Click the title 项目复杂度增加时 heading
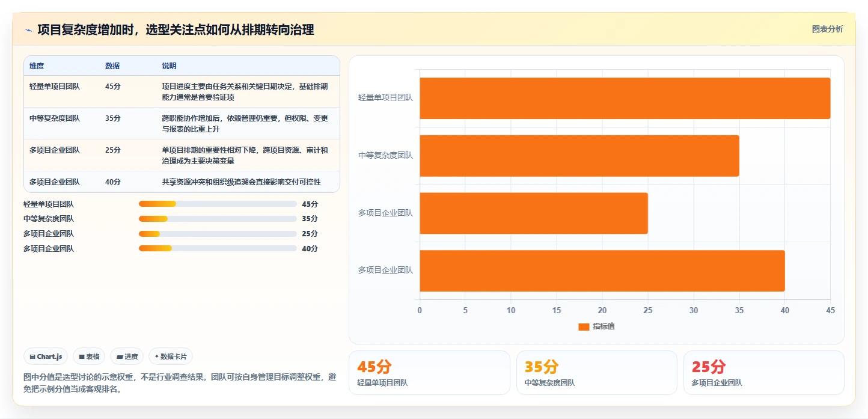868x419 pixels. point(176,29)
